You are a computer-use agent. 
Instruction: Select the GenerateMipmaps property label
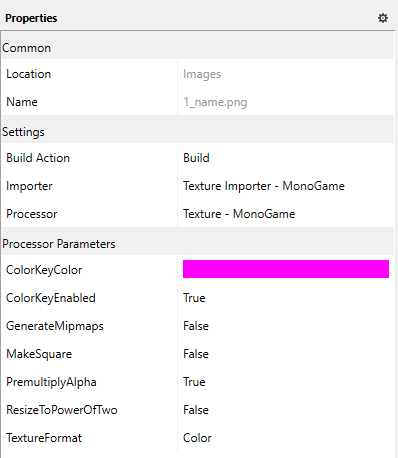pyautogui.click(x=55, y=326)
